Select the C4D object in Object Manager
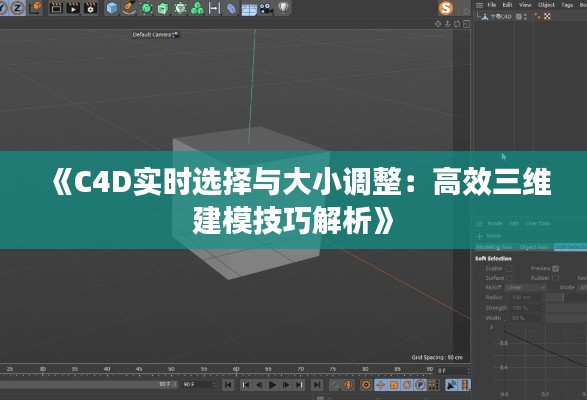 click(x=501, y=16)
